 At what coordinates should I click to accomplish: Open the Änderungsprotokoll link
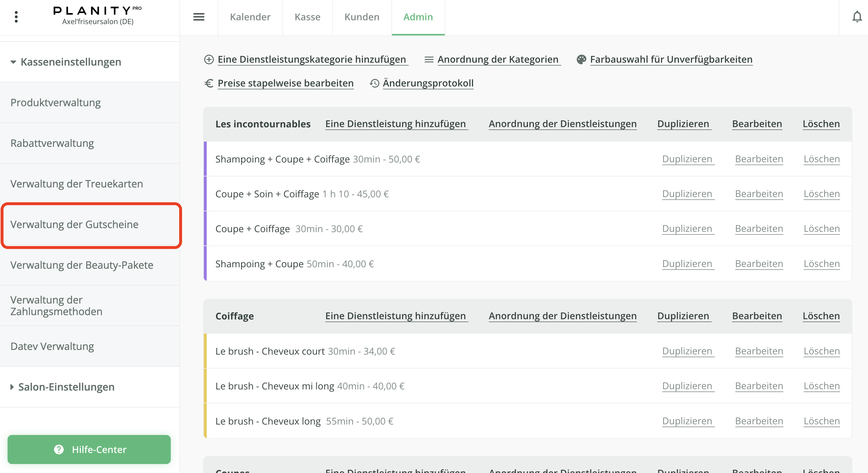(428, 83)
